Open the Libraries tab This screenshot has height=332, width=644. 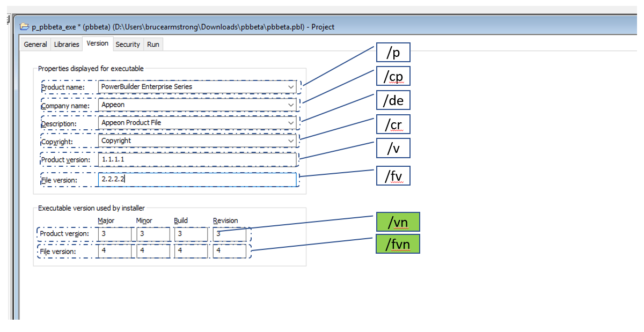(x=67, y=45)
